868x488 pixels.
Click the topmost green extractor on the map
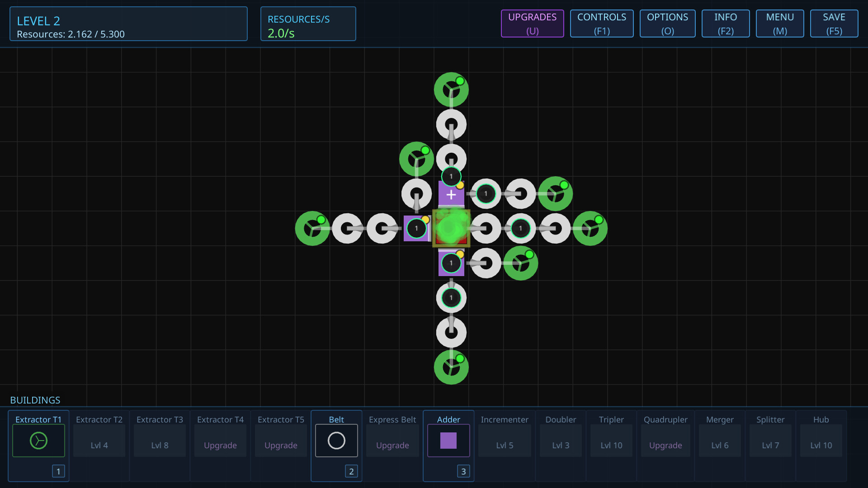click(451, 89)
